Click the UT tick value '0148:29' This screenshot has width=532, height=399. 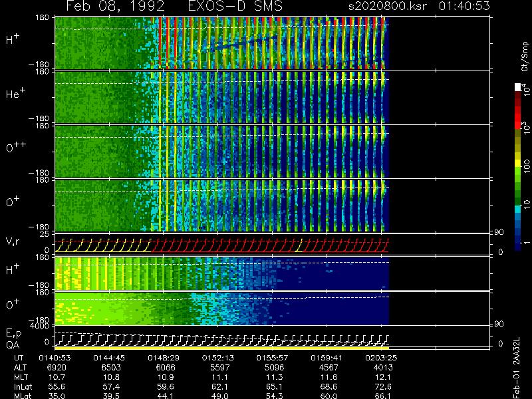164,358
